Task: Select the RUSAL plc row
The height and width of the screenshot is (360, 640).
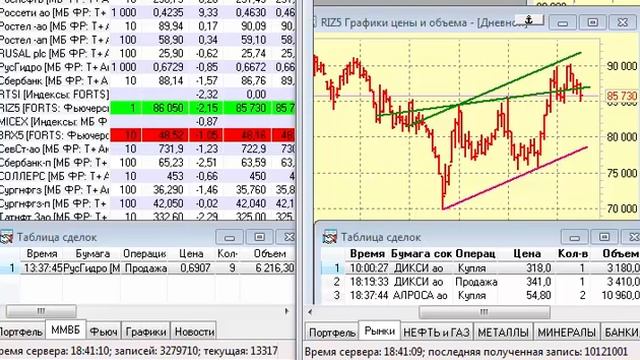Action: (147, 53)
